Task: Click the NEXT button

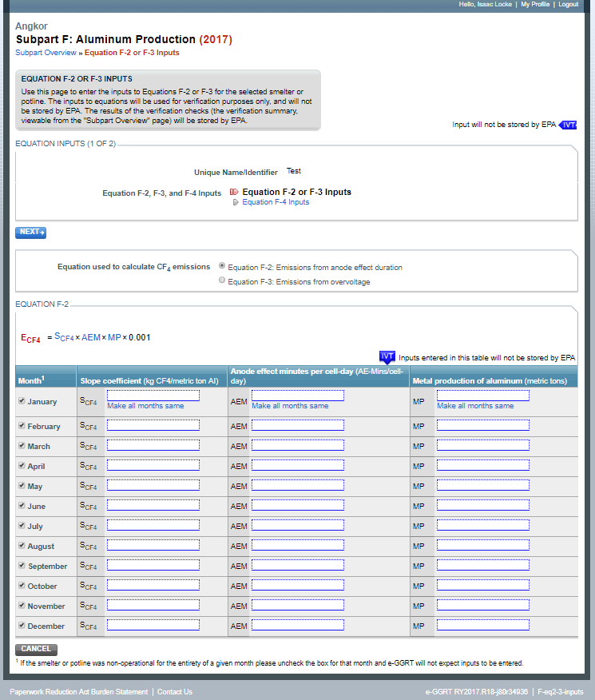Action: [x=31, y=233]
